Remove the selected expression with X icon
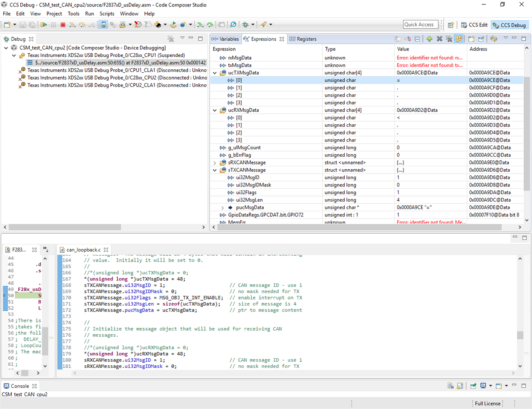 pyautogui.click(x=439, y=39)
